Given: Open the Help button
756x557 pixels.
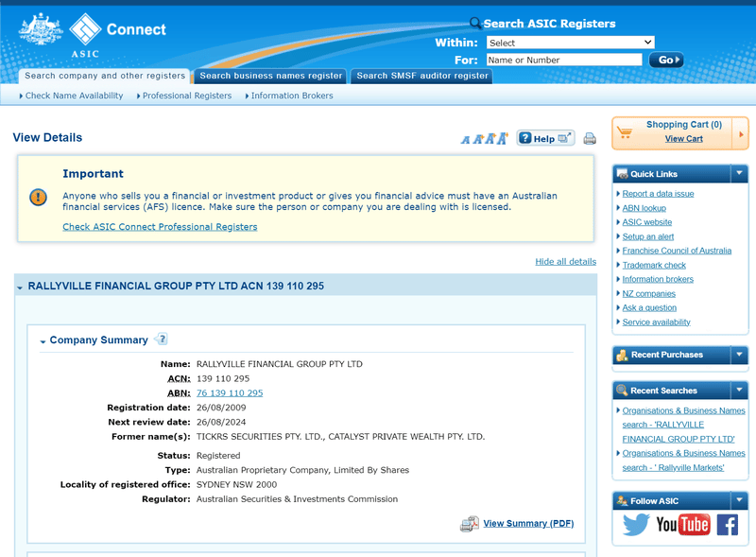Looking at the screenshot, I should [x=545, y=138].
